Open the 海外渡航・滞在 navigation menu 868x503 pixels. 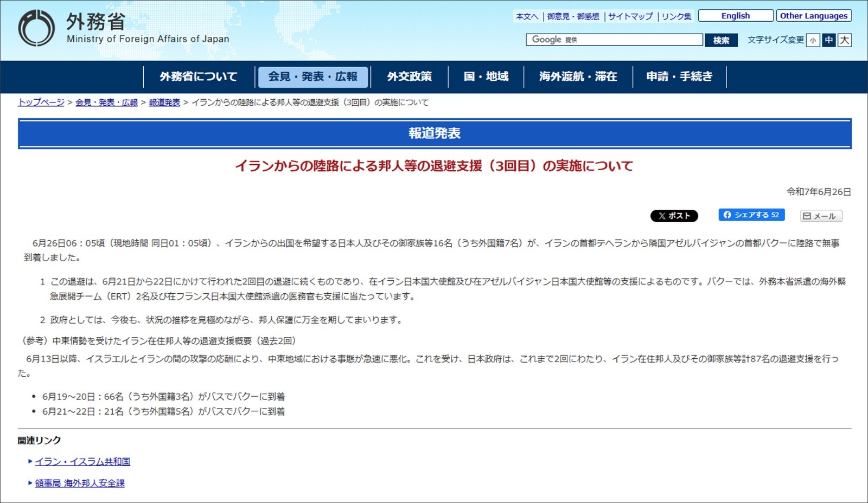pos(578,77)
